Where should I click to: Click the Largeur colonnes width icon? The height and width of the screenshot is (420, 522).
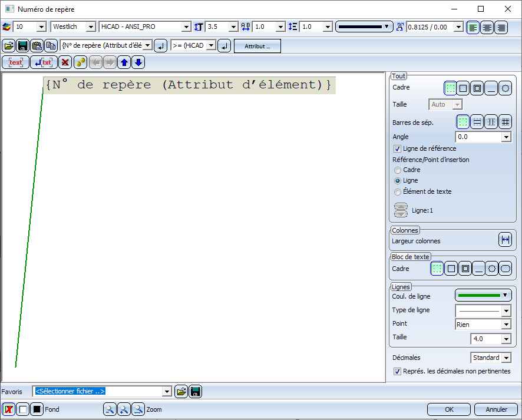click(x=505, y=240)
